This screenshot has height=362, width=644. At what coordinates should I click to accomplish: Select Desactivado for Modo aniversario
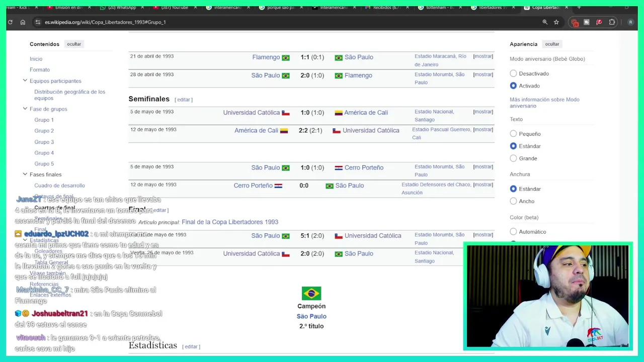pyautogui.click(x=513, y=73)
